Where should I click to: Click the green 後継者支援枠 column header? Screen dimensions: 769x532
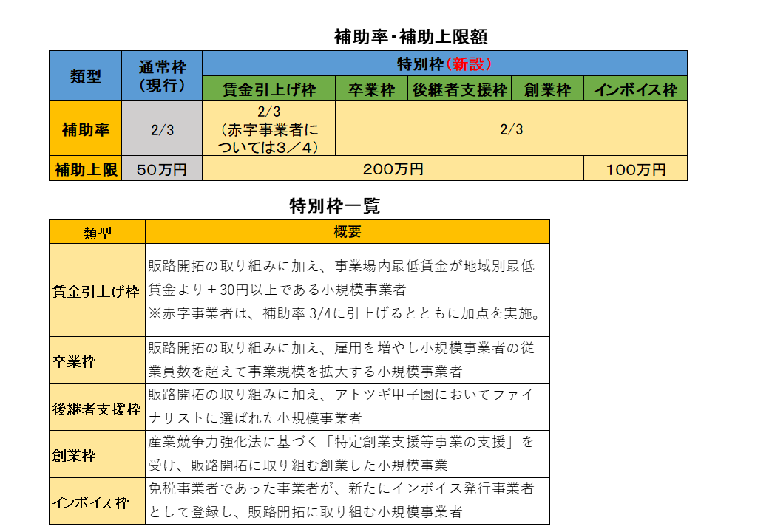click(x=459, y=89)
